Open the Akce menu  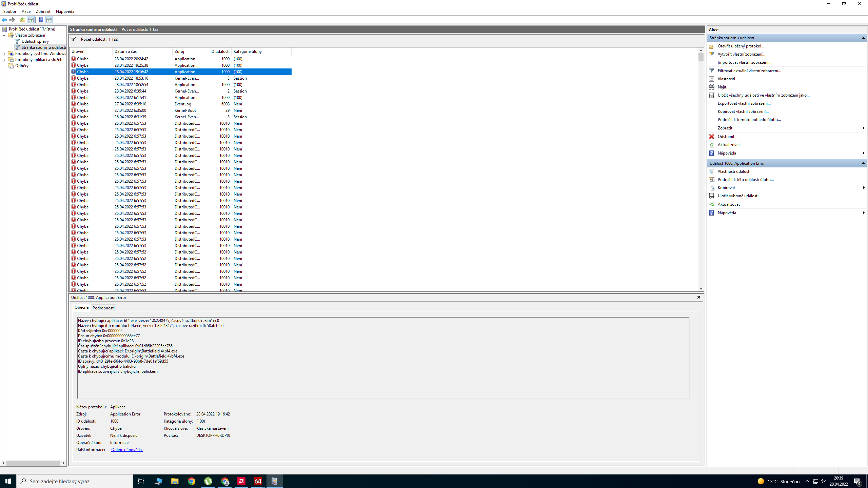pos(26,12)
